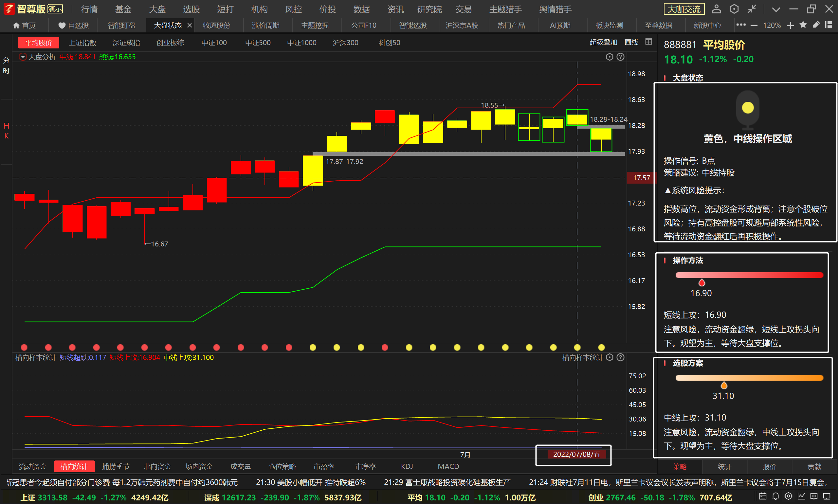Click the target crosshair icon in status bar
Screen dimensions: 838x504
coord(788,496)
